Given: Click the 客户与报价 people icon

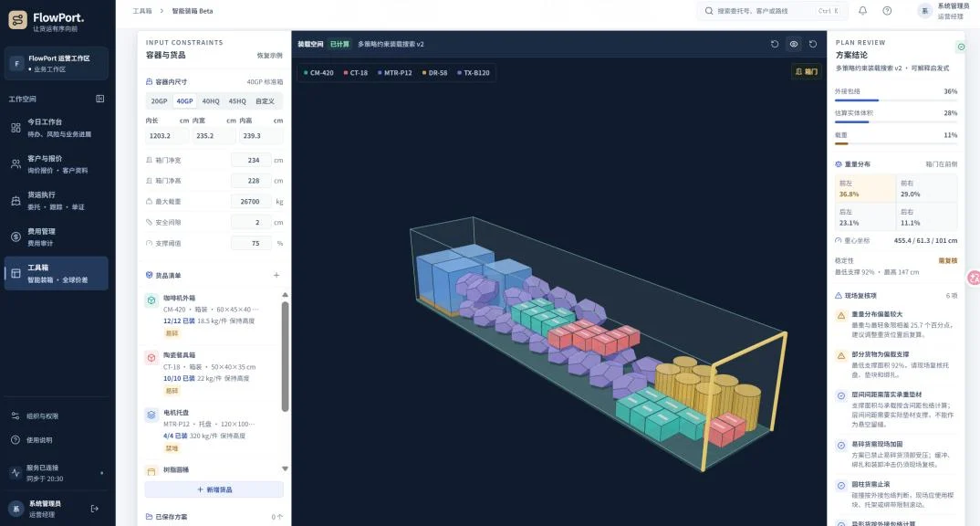Looking at the screenshot, I should pyautogui.click(x=16, y=163).
